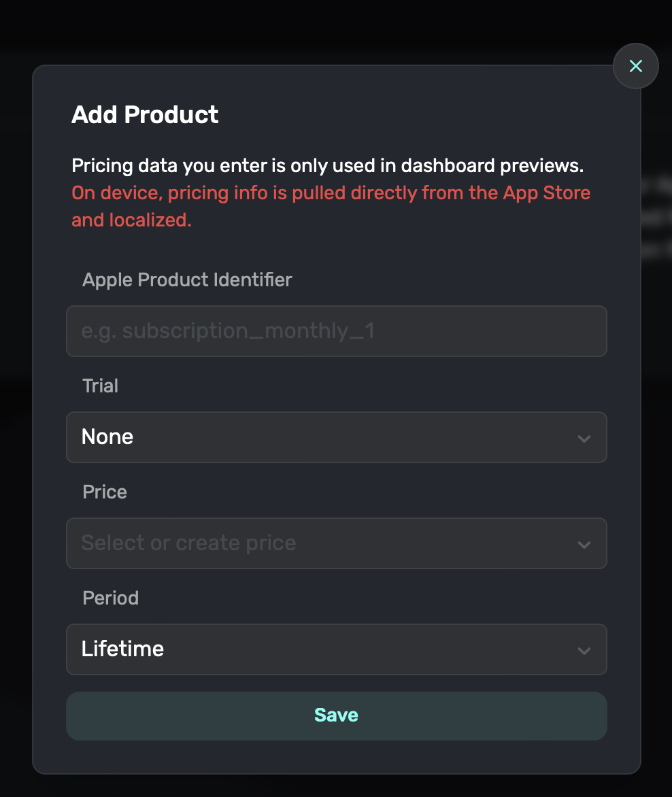Click the Apple Product Identifier label

click(x=187, y=280)
